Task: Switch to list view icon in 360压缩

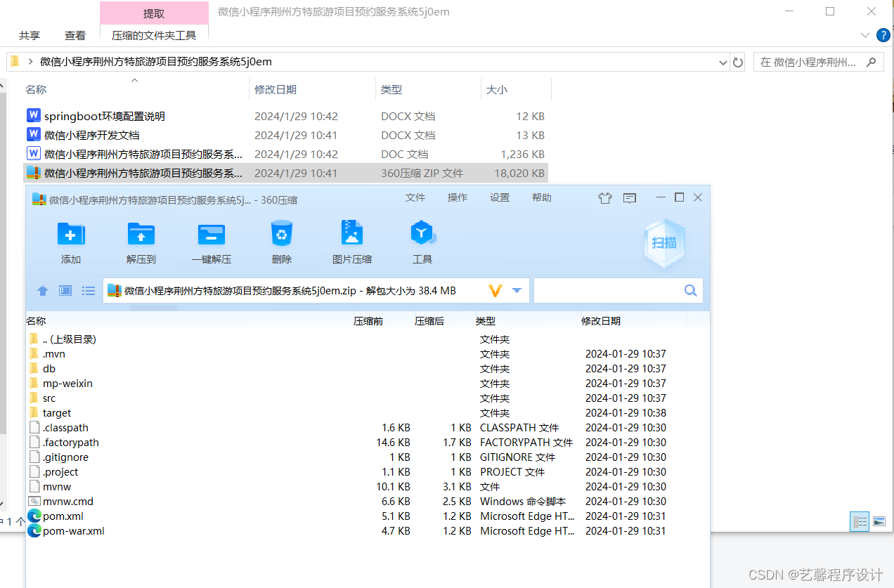Action: (x=89, y=290)
